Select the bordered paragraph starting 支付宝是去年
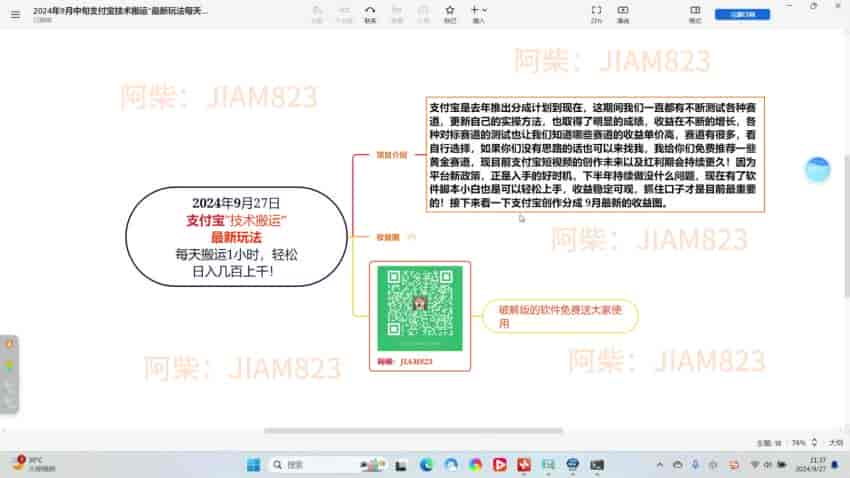This screenshot has width=850, height=478. pos(595,154)
